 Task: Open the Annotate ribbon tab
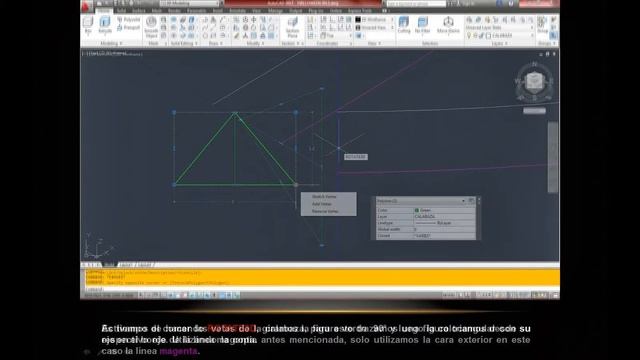(x=238, y=11)
